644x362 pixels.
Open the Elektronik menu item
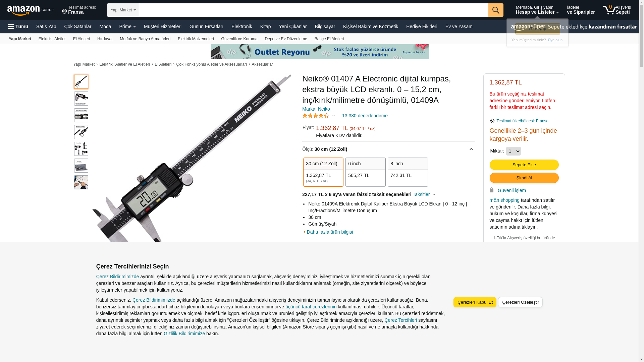(x=241, y=26)
